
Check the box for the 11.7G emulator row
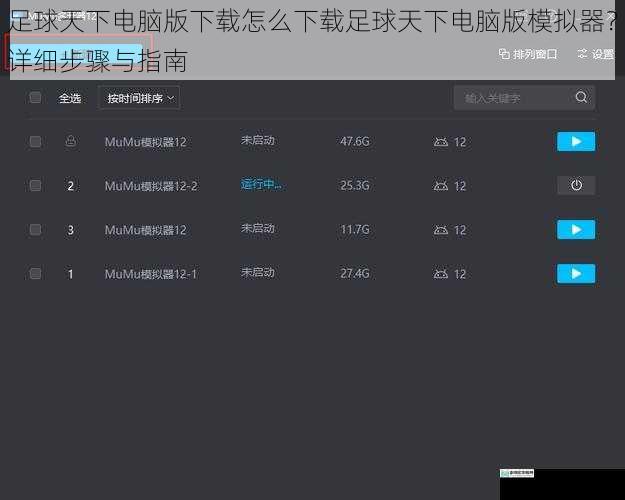coord(35,230)
